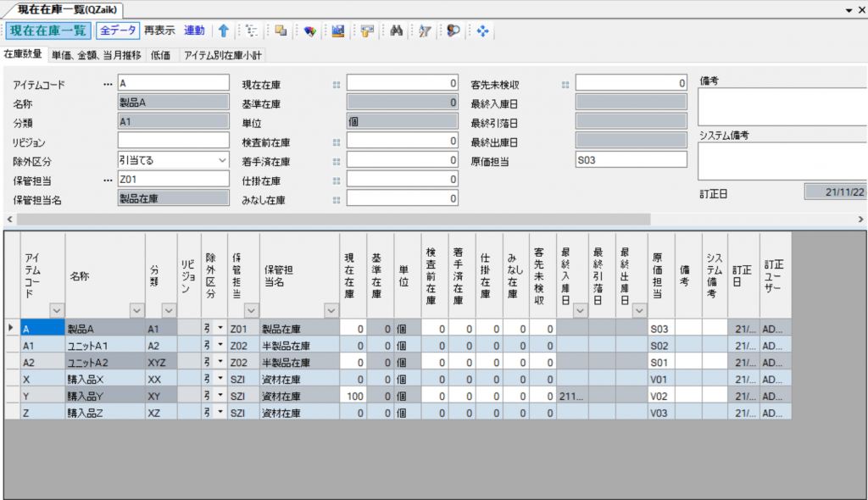Click the grid icon beside 客先未検収
This screenshot has width=868, height=500.
point(565,85)
